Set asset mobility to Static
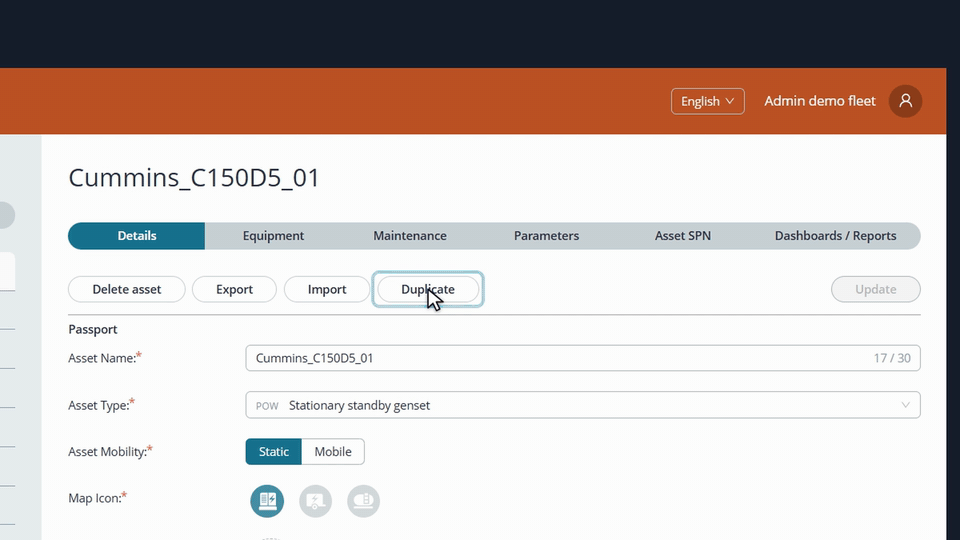Image resolution: width=960 pixels, height=540 pixels. (x=274, y=451)
